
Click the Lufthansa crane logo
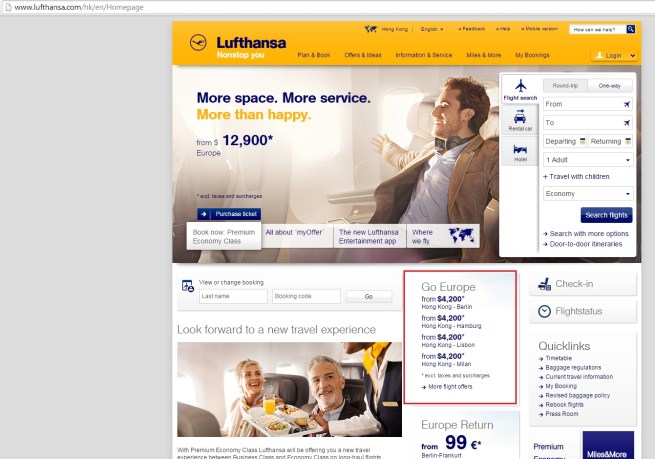[198, 43]
